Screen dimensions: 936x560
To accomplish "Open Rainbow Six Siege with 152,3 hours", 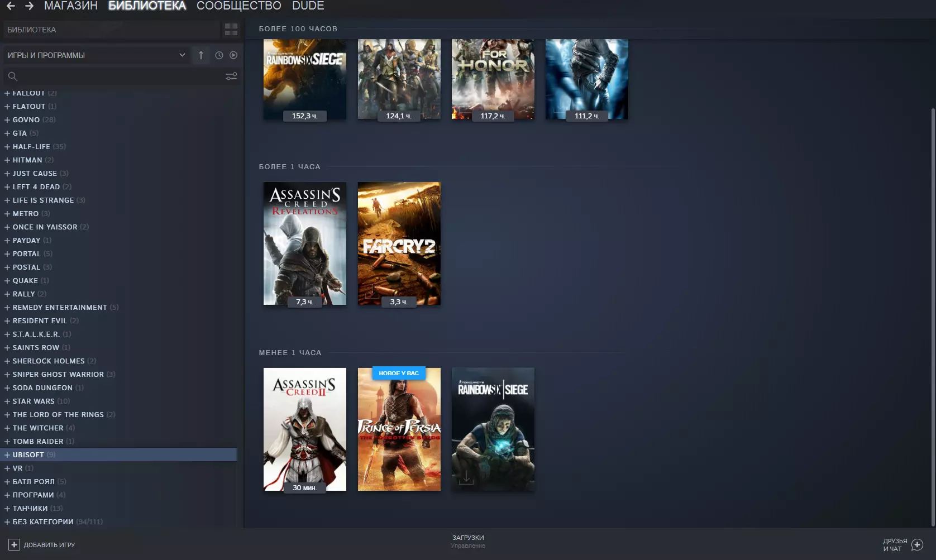I will tap(305, 79).
